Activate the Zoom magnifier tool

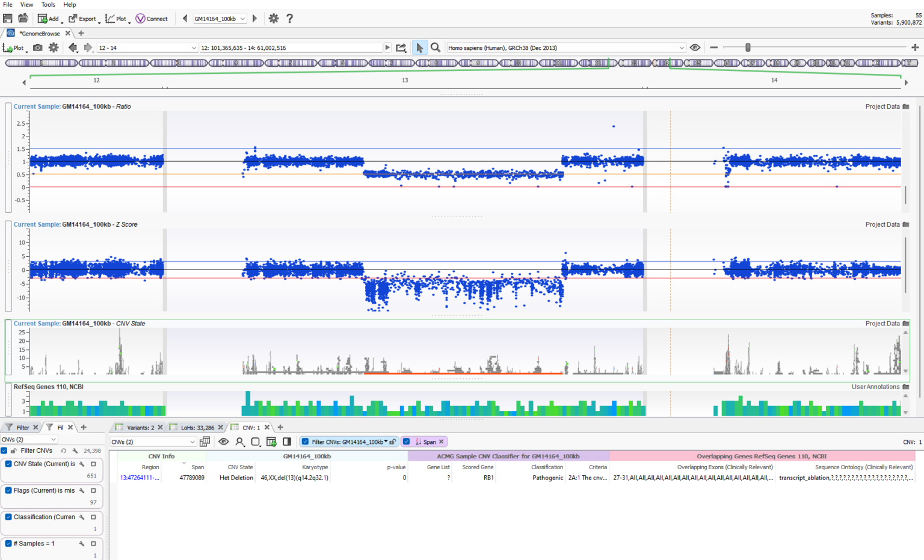click(x=436, y=47)
